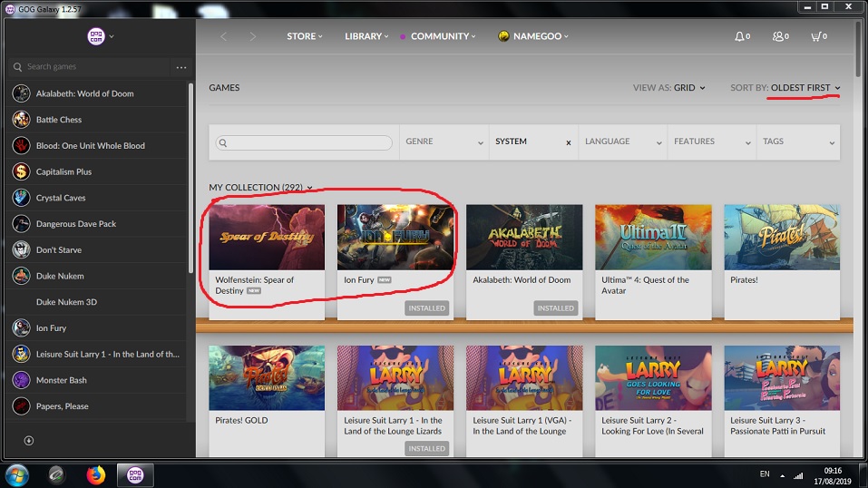Click the Leisure Suit Larry 1 (VGA) title
868x488 pixels.
(x=522, y=426)
